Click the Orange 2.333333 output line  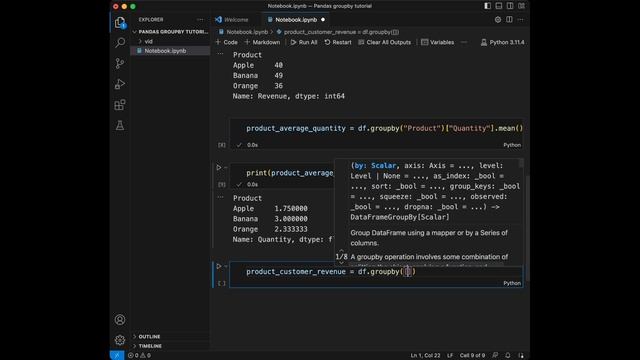(x=270, y=229)
